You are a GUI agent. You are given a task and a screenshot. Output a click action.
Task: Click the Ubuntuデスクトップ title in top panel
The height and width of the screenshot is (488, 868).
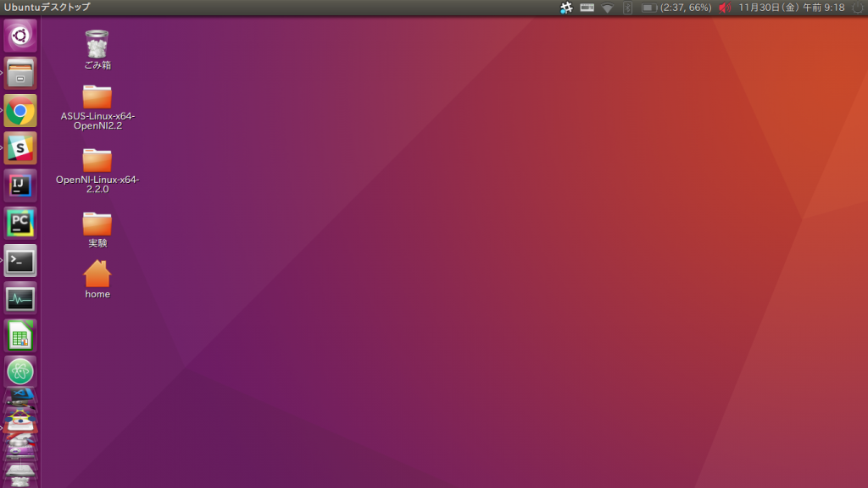point(47,7)
